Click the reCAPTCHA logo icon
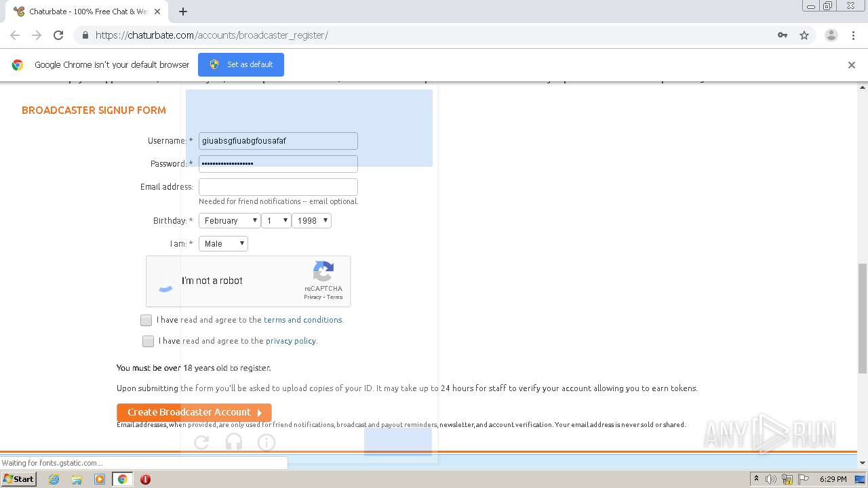 click(x=323, y=272)
